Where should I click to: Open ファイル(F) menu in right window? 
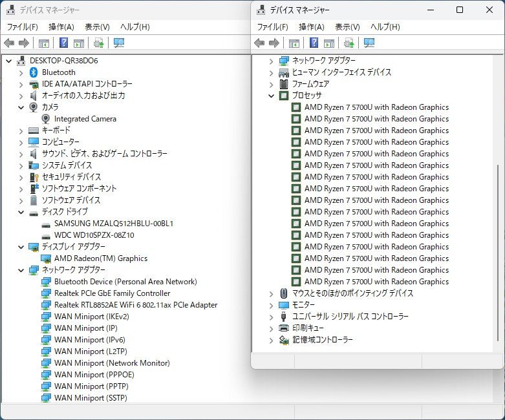coord(273,27)
